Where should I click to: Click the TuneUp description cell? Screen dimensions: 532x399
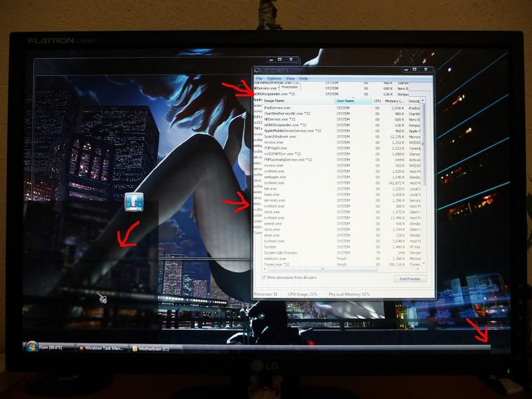point(414,148)
